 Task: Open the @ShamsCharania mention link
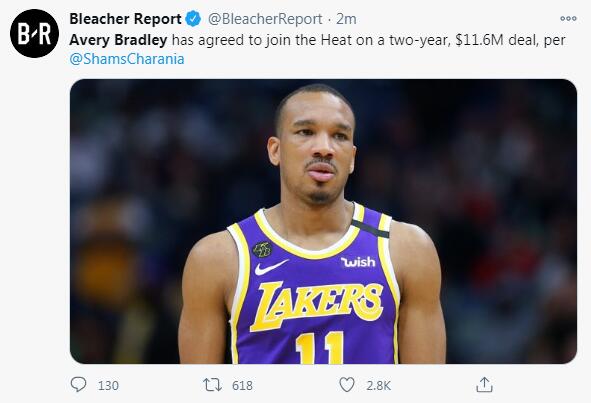[127, 59]
